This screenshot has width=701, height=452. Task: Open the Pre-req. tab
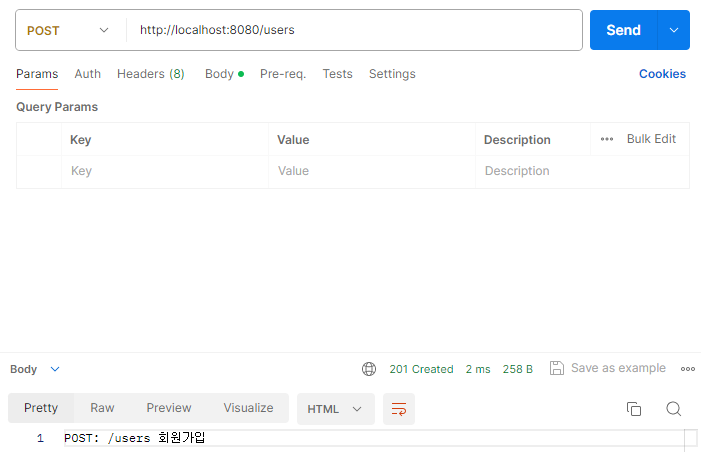tap(283, 74)
